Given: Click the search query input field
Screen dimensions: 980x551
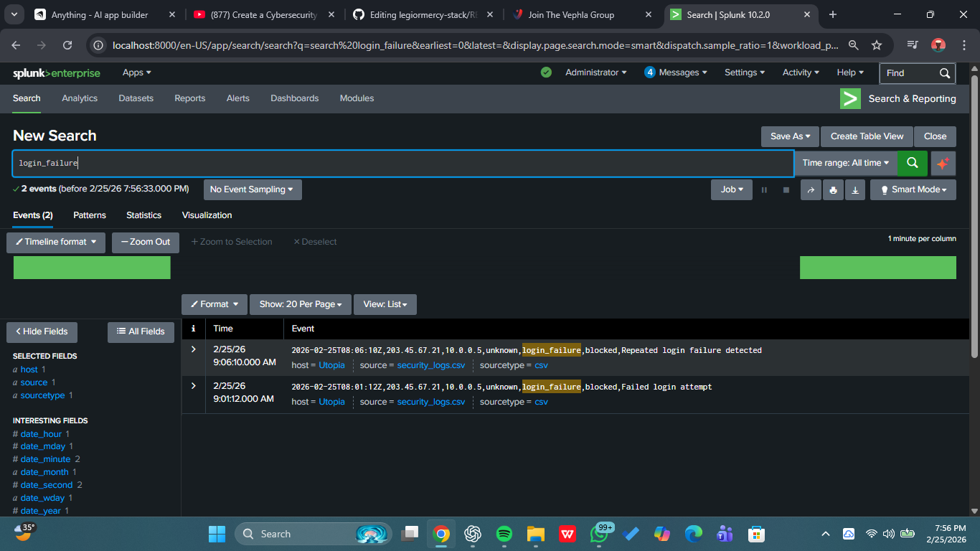Looking at the screenshot, I should pos(403,163).
